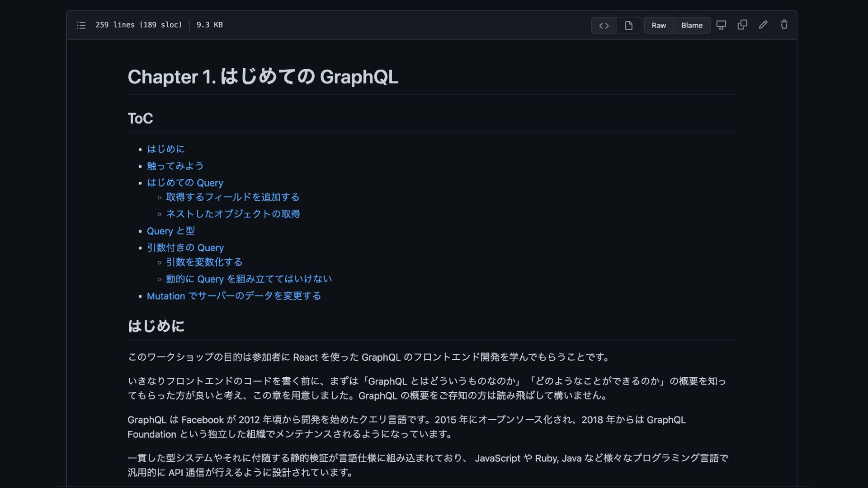The height and width of the screenshot is (488, 868).
Task: Open 引数を変数化する sub-link
Action: (x=204, y=263)
